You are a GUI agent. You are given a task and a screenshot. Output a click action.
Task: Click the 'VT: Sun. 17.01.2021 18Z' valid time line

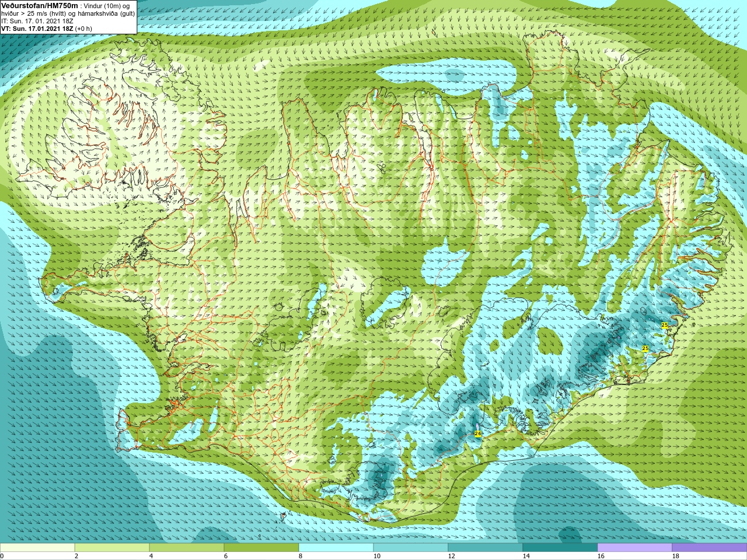click(37, 29)
